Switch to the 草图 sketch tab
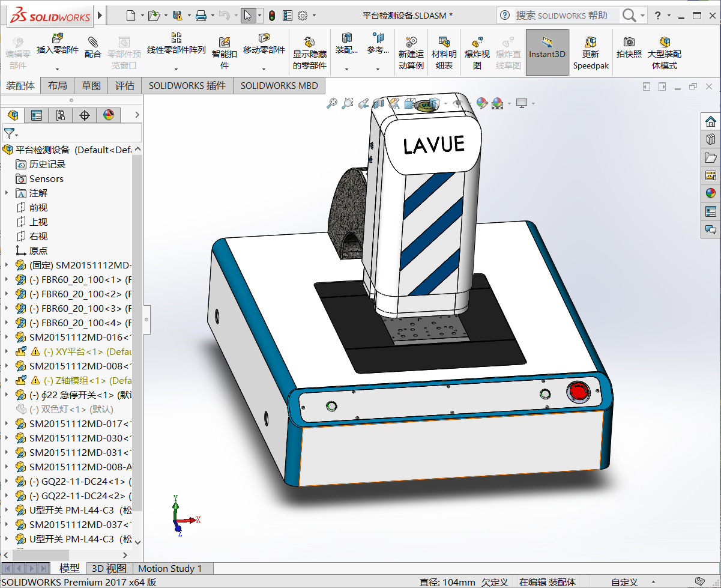Screen dimensions: 721x588 [x=91, y=86]
